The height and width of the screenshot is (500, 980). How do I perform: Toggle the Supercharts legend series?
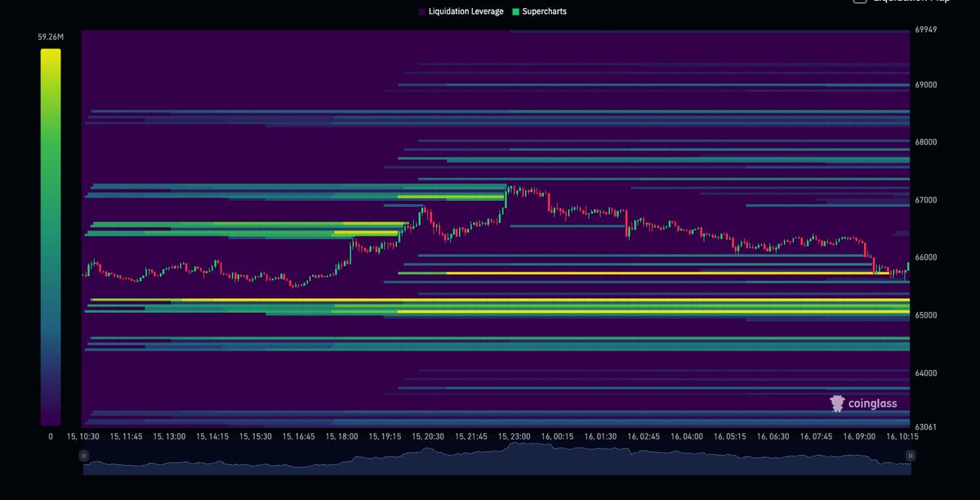click(539, 11)
